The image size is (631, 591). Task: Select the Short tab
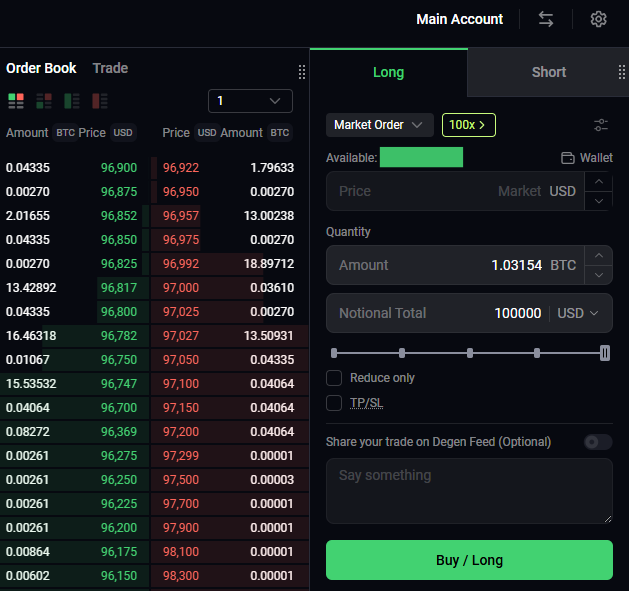549,72
